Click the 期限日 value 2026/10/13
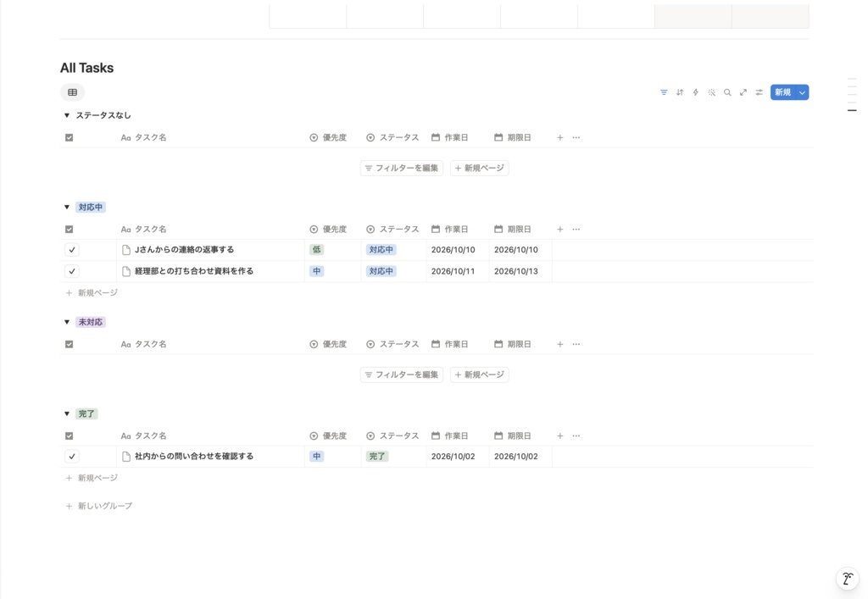The width and height of the screenshot is (868, 599). click(x=516, y=272)
